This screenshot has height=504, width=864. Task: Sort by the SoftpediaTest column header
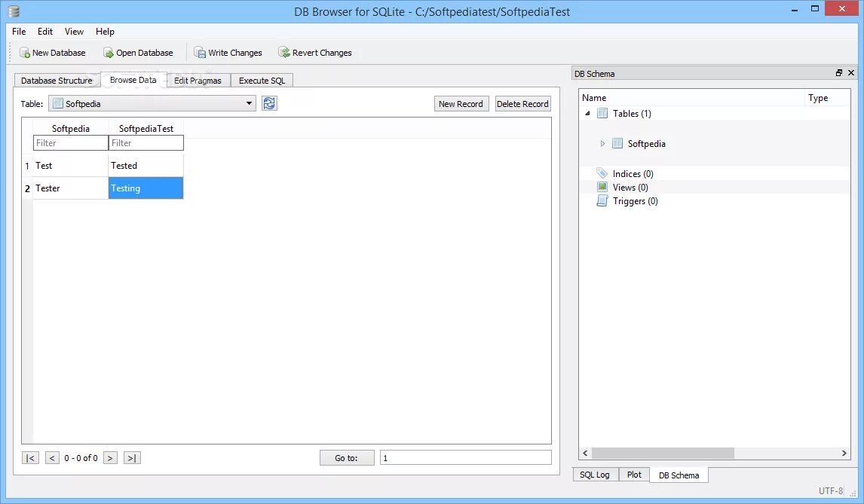tap(146, 128)
